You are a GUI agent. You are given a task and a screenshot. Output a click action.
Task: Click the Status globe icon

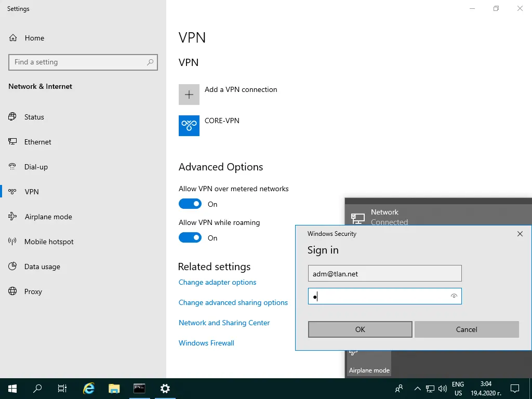tap(12, 117)
